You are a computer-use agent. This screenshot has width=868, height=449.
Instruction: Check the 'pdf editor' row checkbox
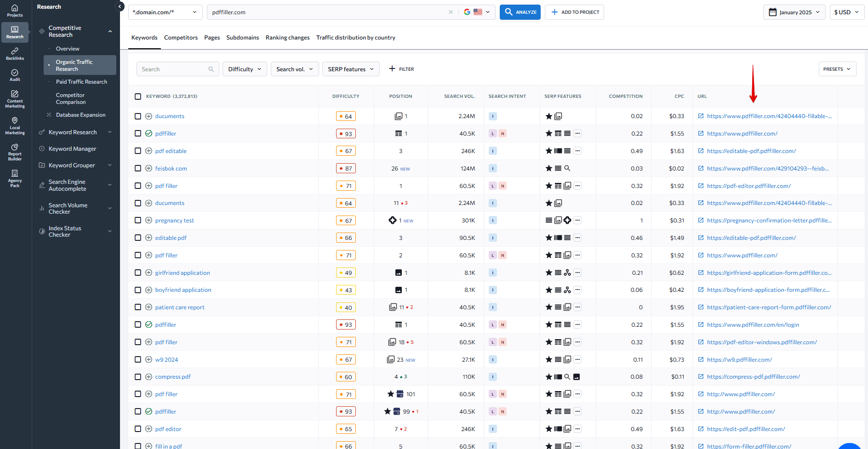138,429
